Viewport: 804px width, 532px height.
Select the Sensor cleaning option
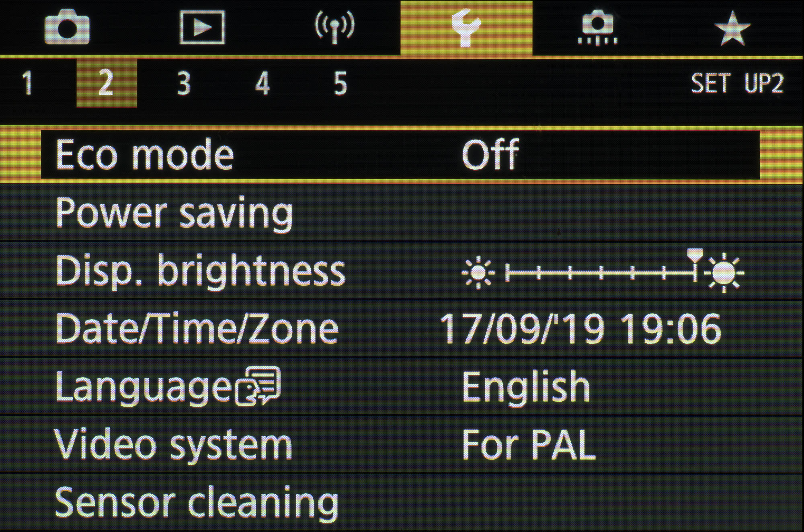pos(197,503)
